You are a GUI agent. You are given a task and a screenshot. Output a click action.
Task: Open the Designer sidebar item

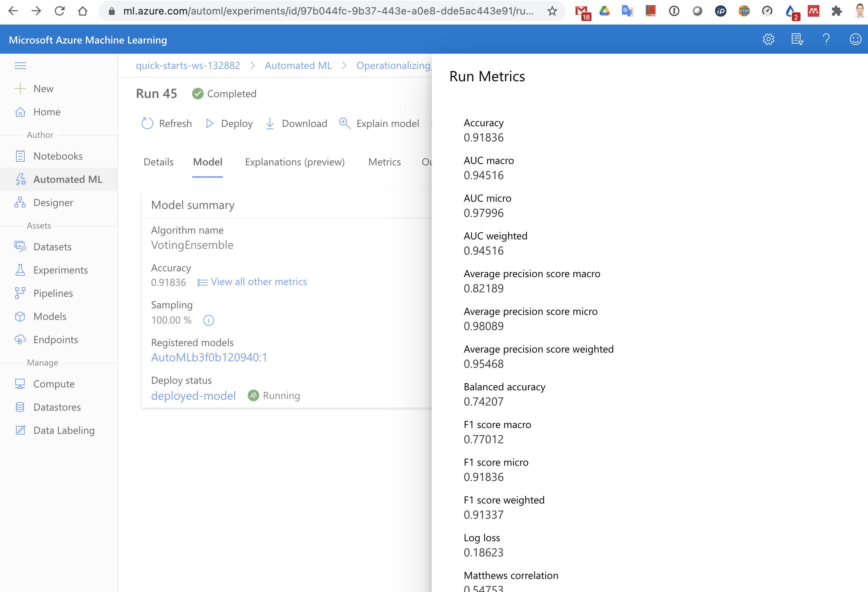[53, 203]
